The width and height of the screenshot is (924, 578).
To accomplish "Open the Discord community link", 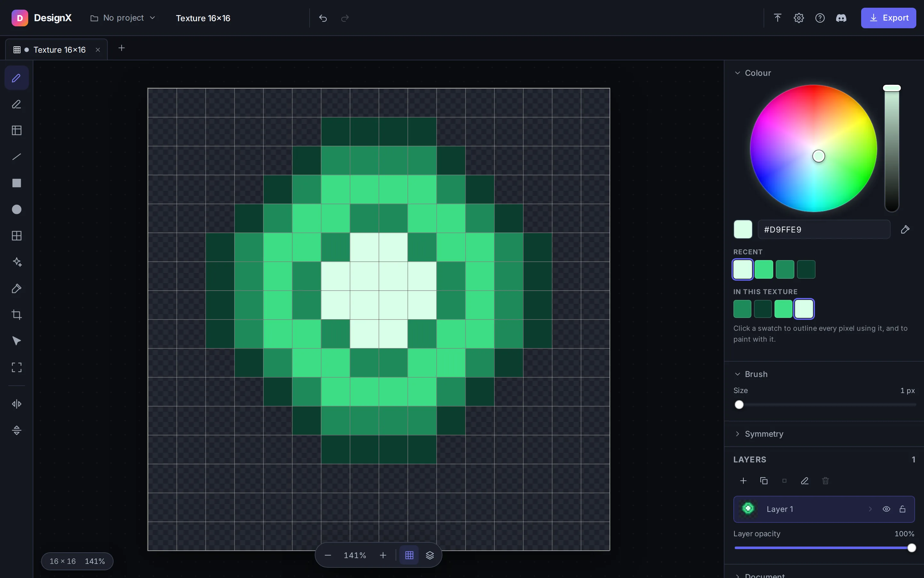I will point(841,18).
